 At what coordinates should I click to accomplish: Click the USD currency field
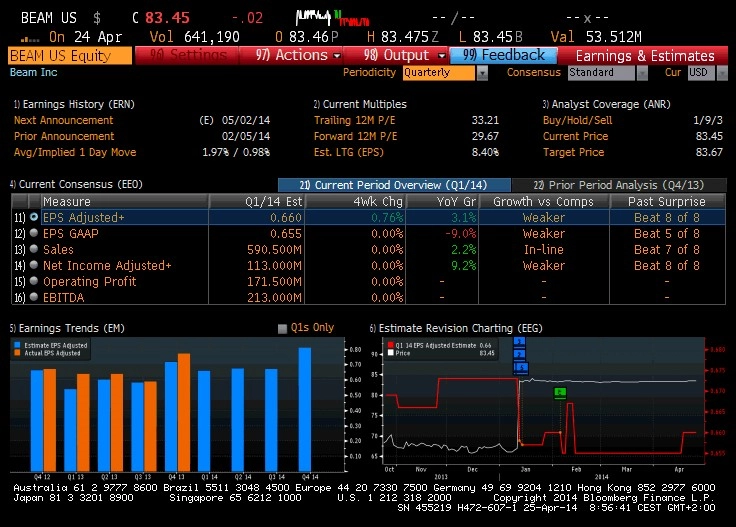[x=702, y=73]
